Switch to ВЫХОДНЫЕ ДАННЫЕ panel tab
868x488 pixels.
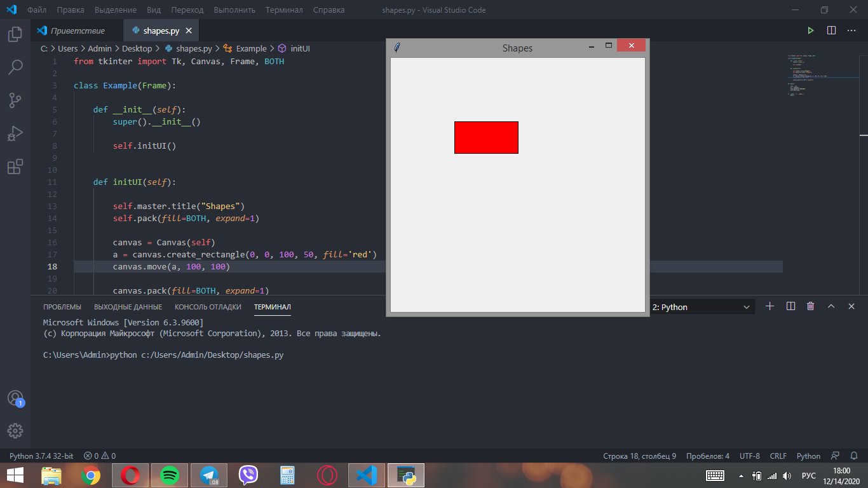pyautogui.click(x=128, y=307)
